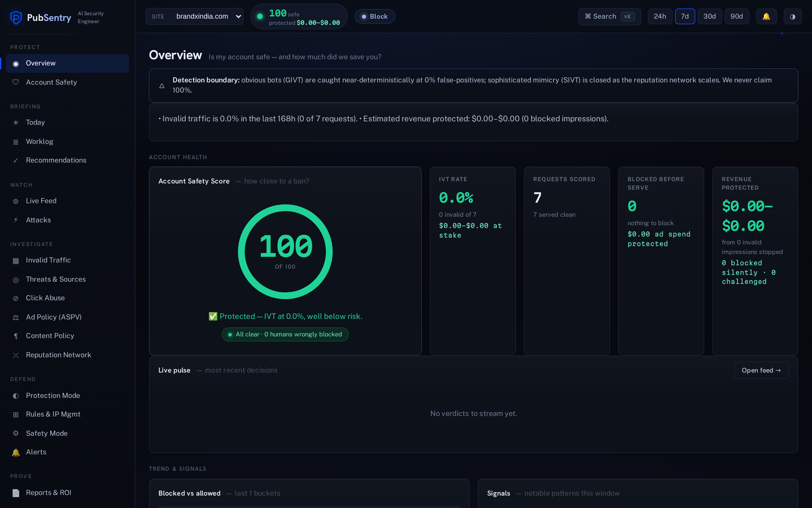Viewport: 812px width, 508px height.
Task: Open Threats & Sources page
Action: [x=67, y=279]
